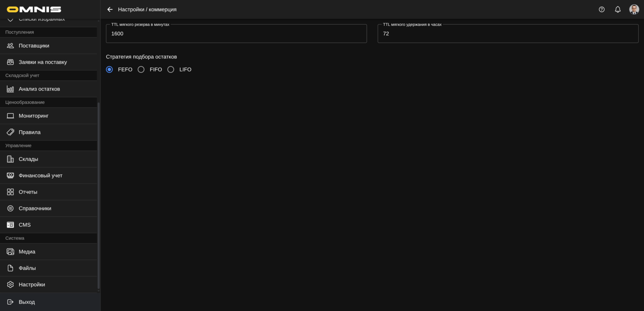Open the help question mark icon
Viewport: 644px width, 311px height.
(x=602, y=9)
